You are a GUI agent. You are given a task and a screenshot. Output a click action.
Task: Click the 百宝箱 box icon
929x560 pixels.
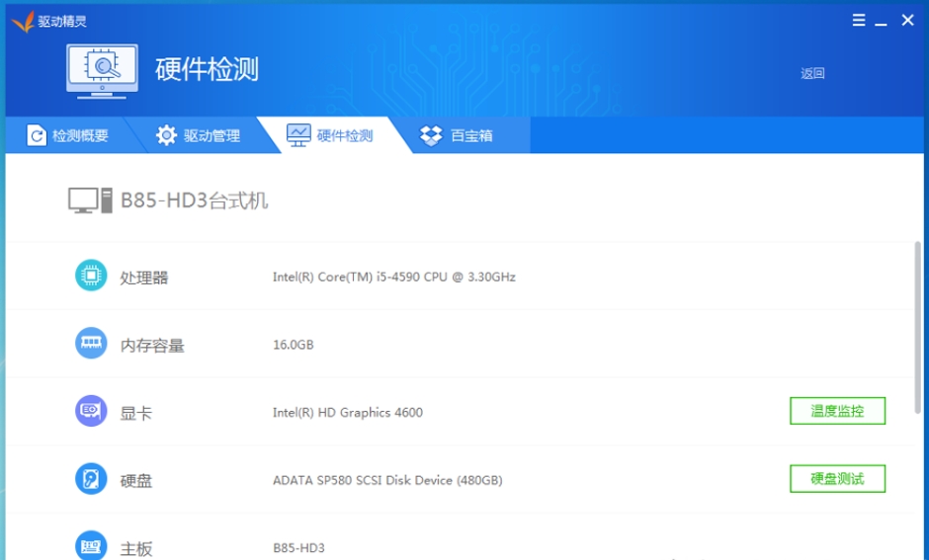(431, 135)
